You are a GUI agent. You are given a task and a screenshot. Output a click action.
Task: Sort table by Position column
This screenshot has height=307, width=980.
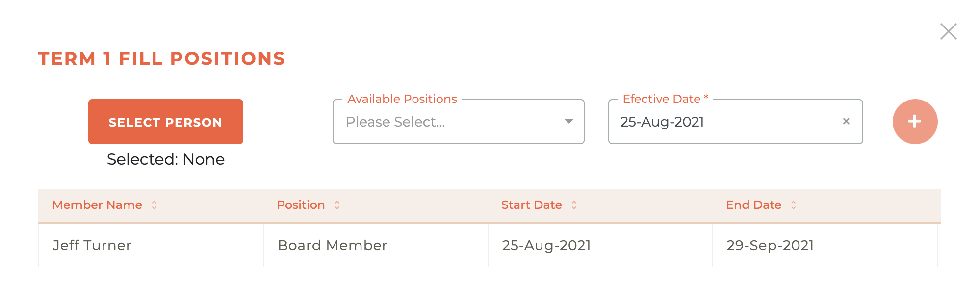[x=336, y=205]
